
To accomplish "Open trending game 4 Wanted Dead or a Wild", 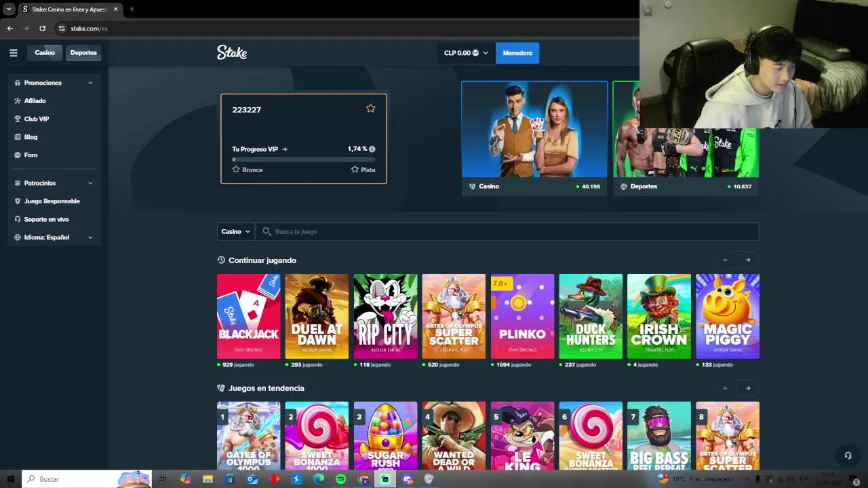I will pos(454,436).
